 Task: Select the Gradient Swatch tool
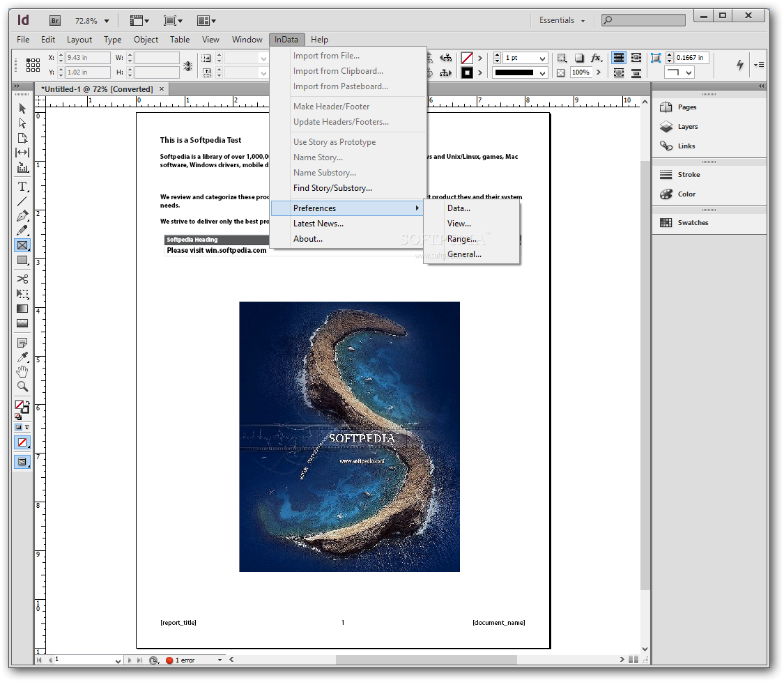click(22, 309)
